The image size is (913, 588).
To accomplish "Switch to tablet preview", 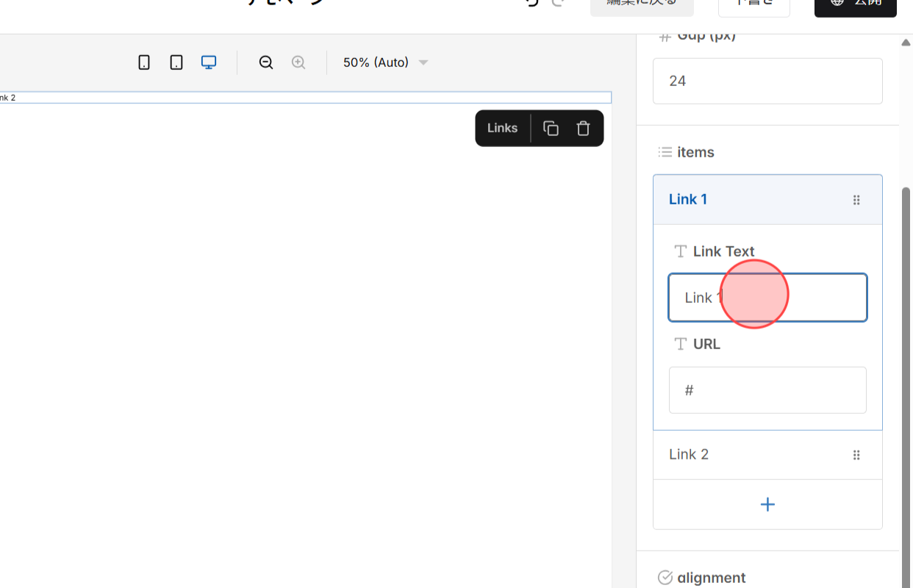I will click(176, 62).
